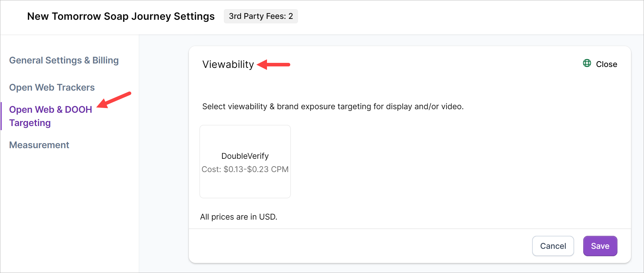
Task: Click the red arrow pointing at DOOH Targeting
Action: [114, 100]
